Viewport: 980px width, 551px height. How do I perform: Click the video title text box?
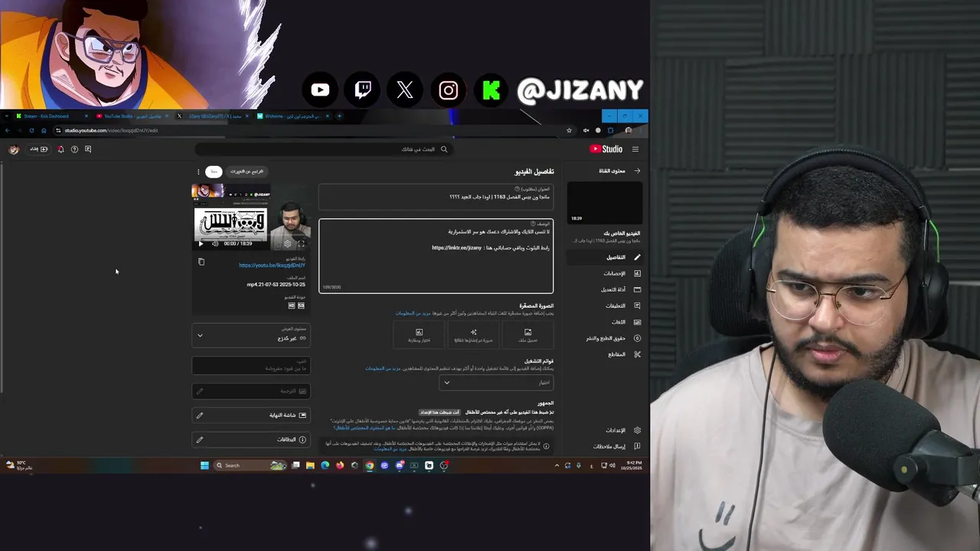coord(436,196)
